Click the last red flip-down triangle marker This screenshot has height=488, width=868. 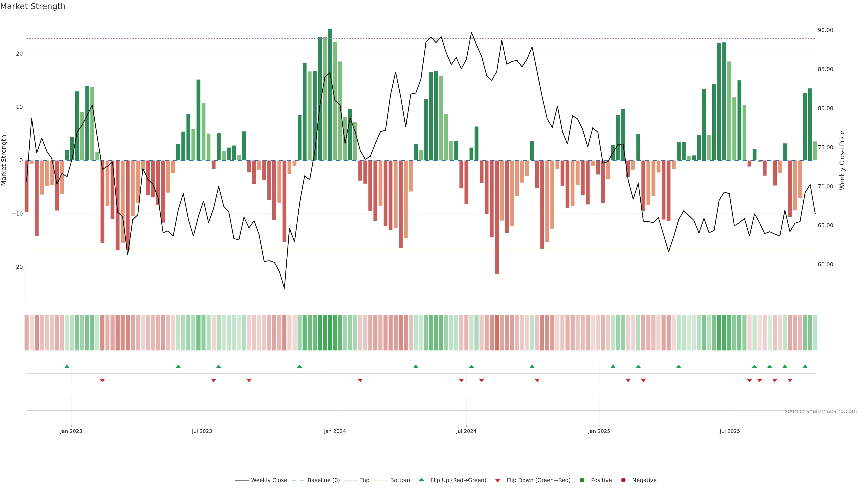pyautogui.click(x=790, y=380)
